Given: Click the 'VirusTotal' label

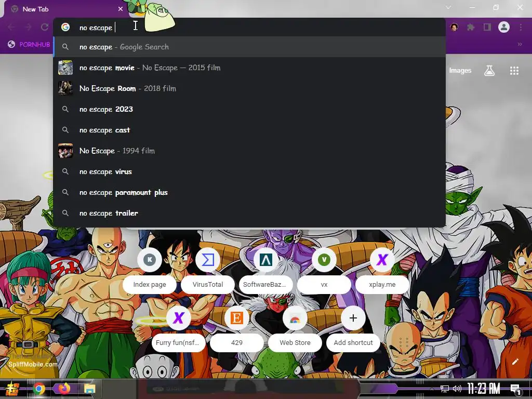Looking at the screenshot, I should coord(208,284).
